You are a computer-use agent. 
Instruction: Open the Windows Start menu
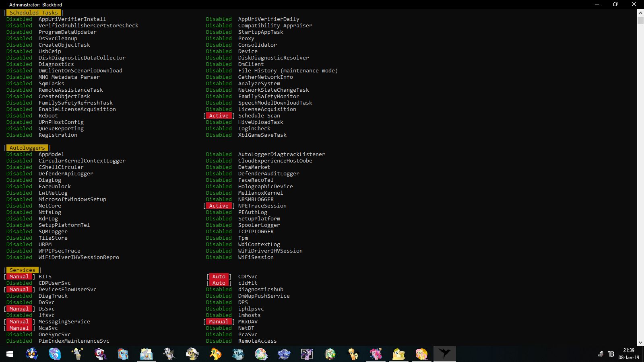click(10, 354)
